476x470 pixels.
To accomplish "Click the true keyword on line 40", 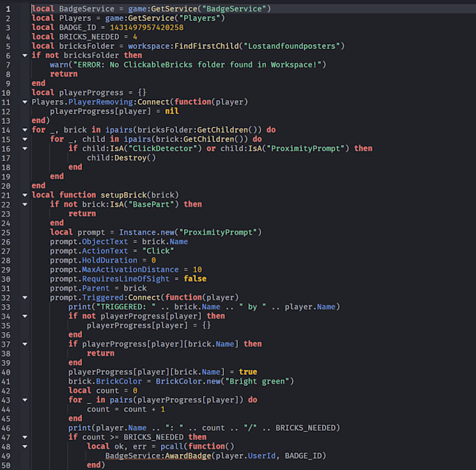I will [x=248, y=372].
